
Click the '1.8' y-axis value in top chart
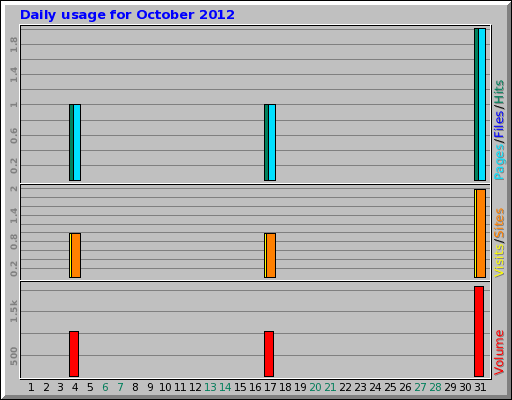tap(14, 45)
